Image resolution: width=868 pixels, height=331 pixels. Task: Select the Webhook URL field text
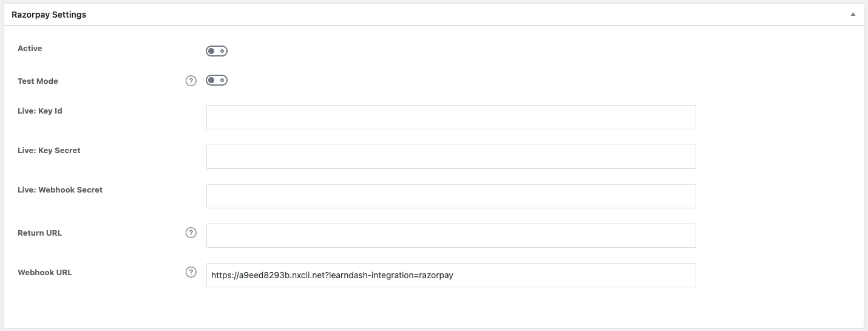pos(451,275)
